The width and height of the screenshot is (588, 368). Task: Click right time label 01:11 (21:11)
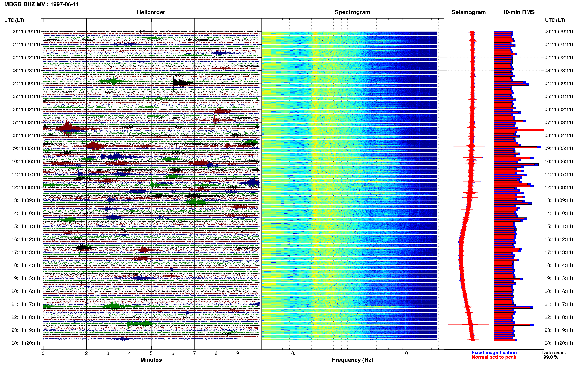tap(559, 45)
